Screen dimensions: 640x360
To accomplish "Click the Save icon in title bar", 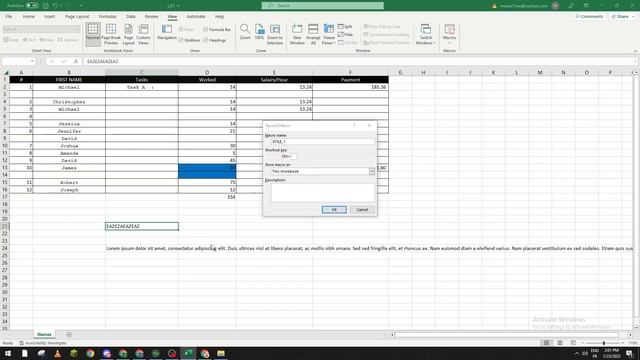I will (46, 6).
